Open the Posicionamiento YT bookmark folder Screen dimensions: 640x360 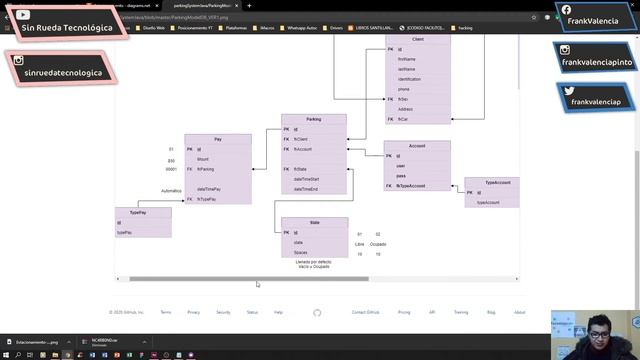191,28
